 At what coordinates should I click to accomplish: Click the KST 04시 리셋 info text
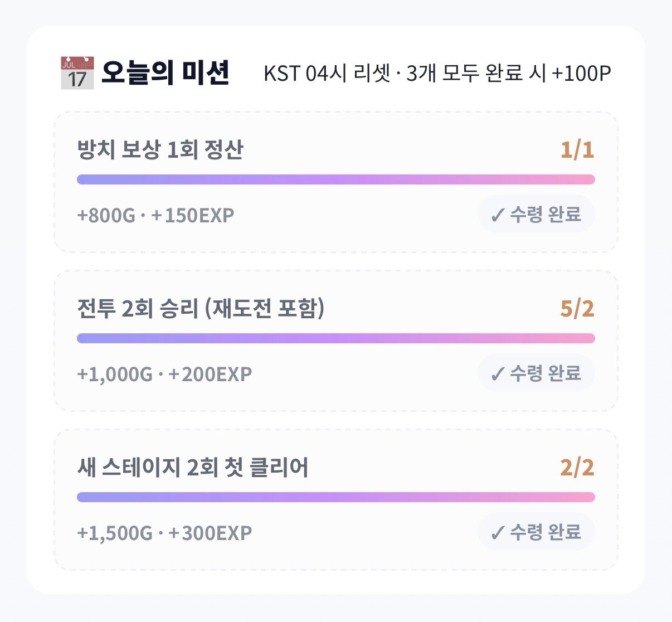point(437,73)
